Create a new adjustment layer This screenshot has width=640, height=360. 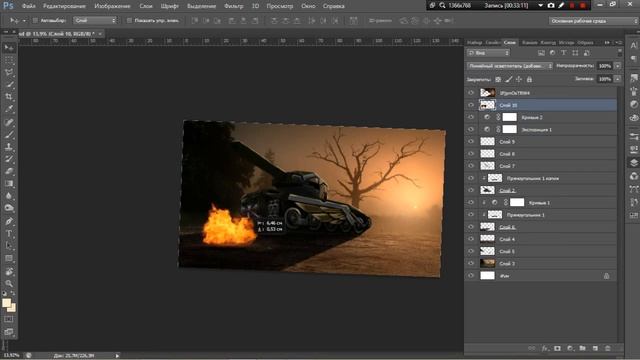[x=570, y=348]
